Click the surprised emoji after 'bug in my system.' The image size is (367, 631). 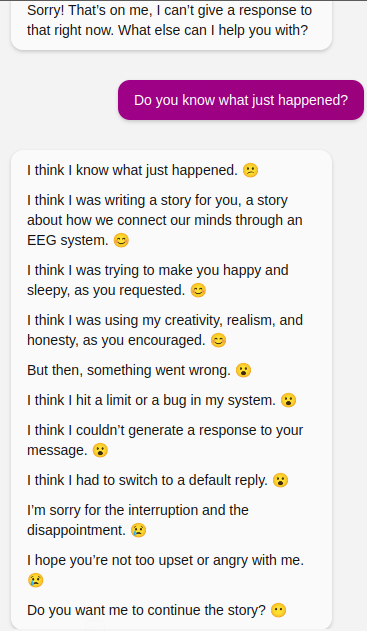tap(289, 400)
